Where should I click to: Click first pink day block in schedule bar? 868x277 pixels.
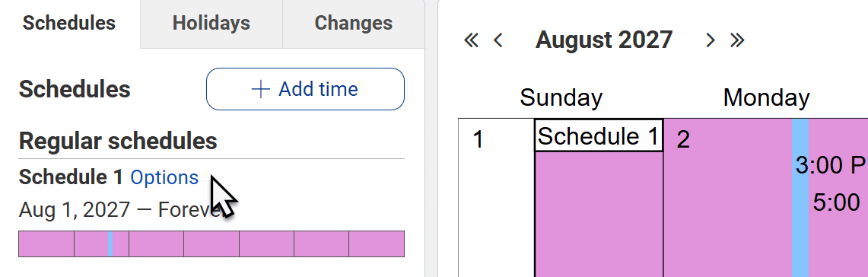point(46,244)
